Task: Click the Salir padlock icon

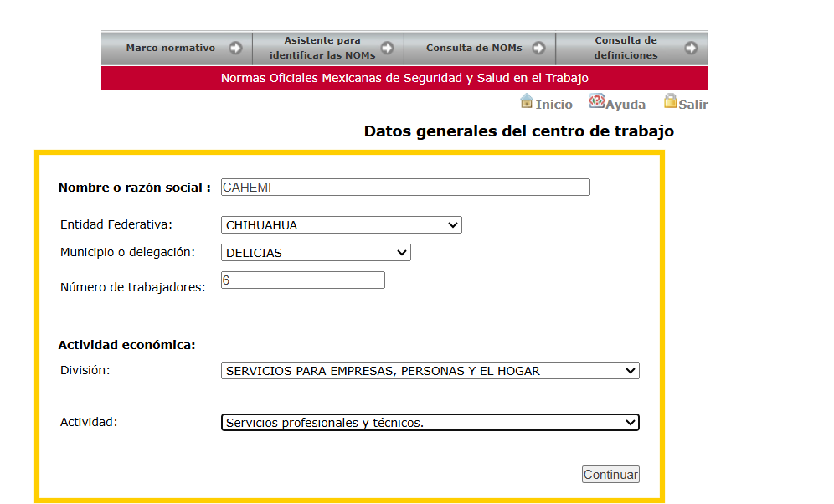Action: coord(670,101)
